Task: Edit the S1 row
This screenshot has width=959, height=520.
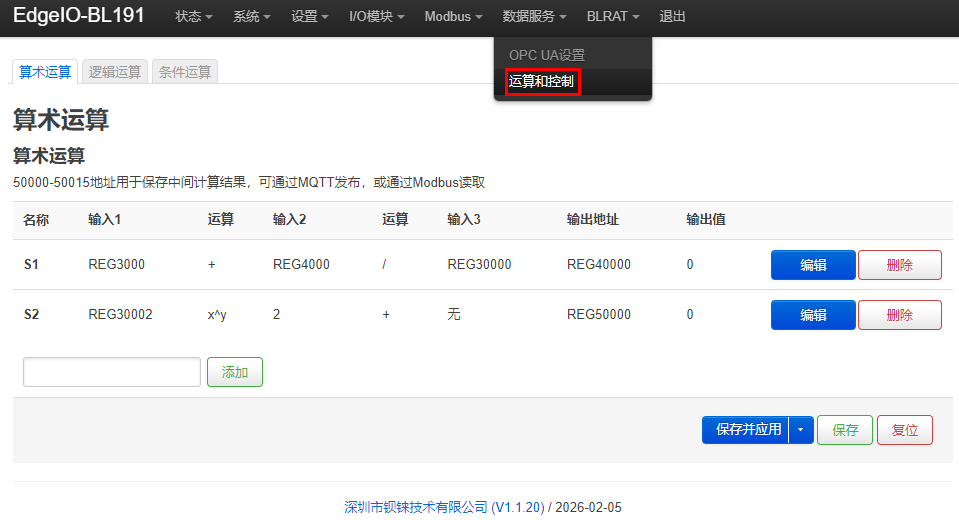Action: 813,265
